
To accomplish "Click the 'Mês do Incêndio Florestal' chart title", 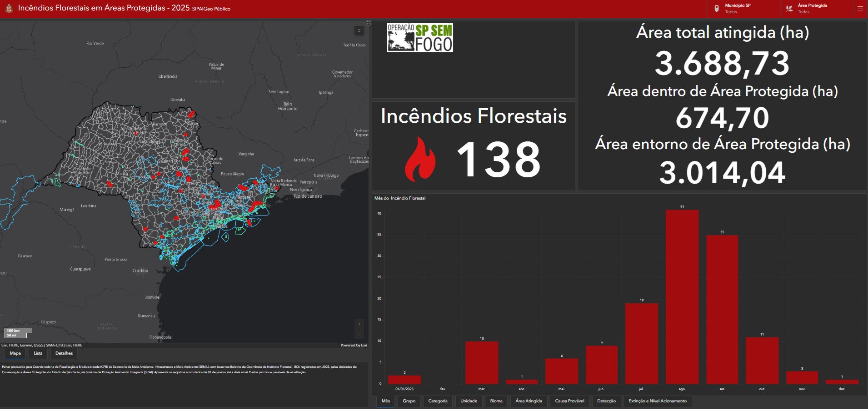I will click(x=400, y=198).
